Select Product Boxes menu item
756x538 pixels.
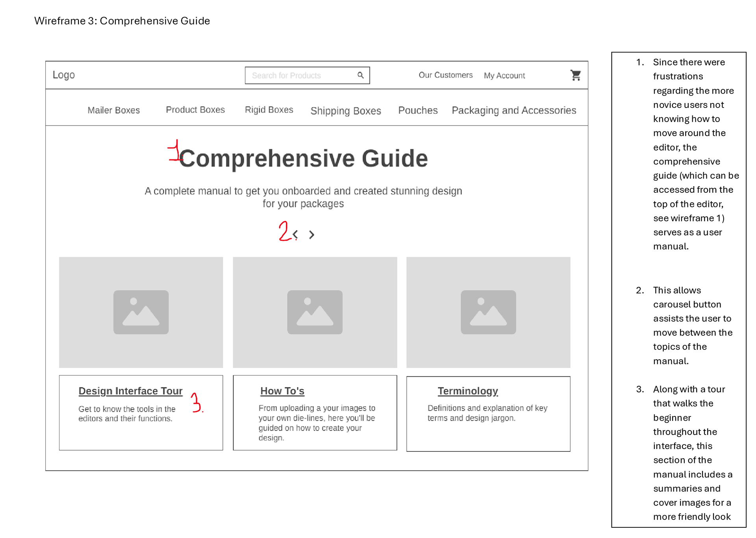pos(195,110)
